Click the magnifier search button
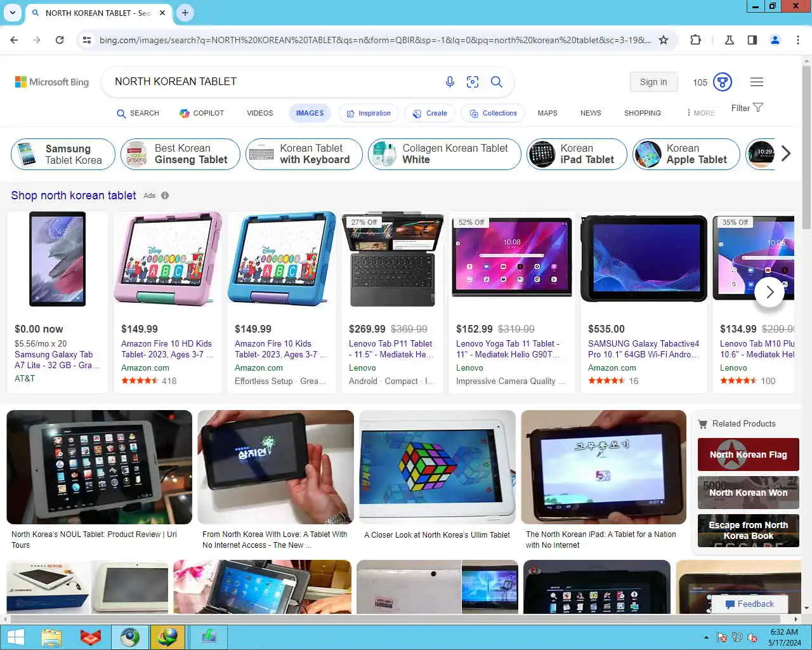This screenshot has height=650, width=812. click(497, 82)
